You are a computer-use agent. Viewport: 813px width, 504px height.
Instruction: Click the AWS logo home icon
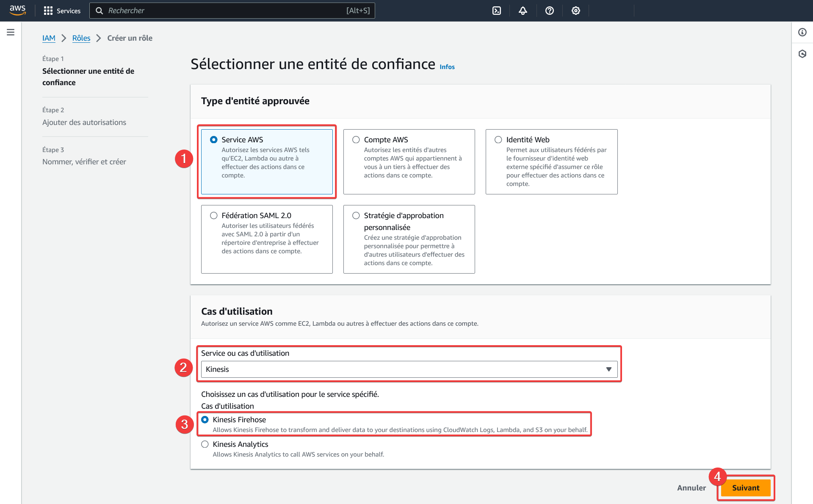click(x=17, y=10)
